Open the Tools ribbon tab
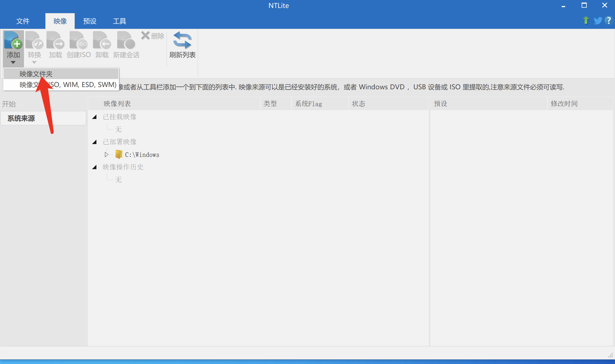The image size is (615, 364). click(x=119, y=21)
